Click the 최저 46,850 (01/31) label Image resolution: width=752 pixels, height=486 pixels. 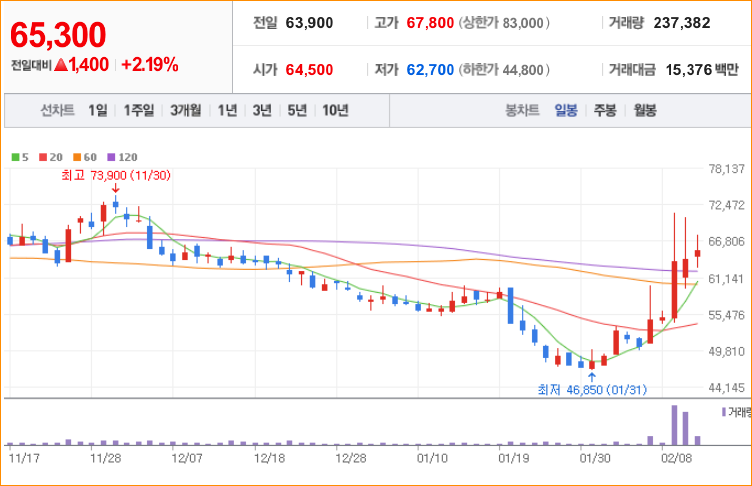point(592,390)
